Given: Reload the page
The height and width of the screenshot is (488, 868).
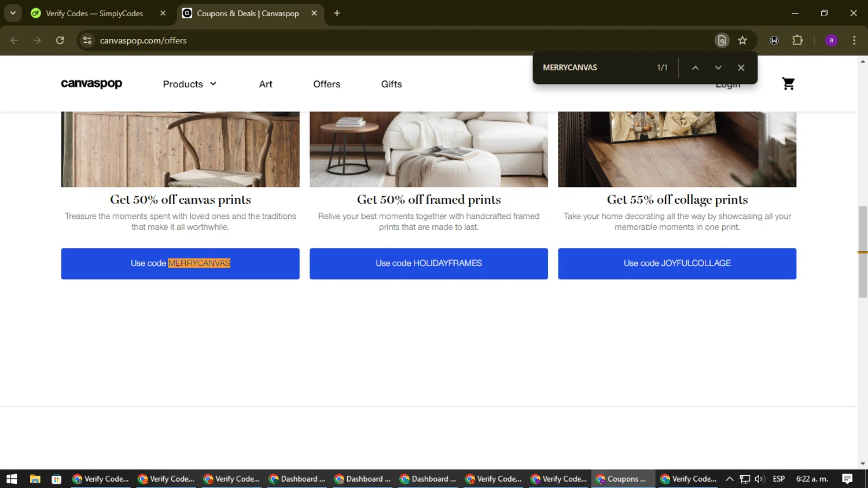Looking at the screenshot, I should pyautogui.click(x=60, y=41).
